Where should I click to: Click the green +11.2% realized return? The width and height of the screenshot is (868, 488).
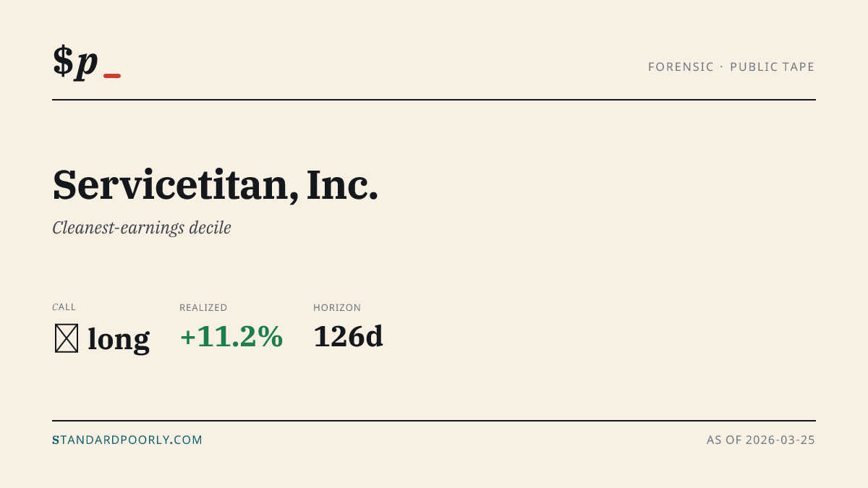pyautogui.click(x=231, y=337)
